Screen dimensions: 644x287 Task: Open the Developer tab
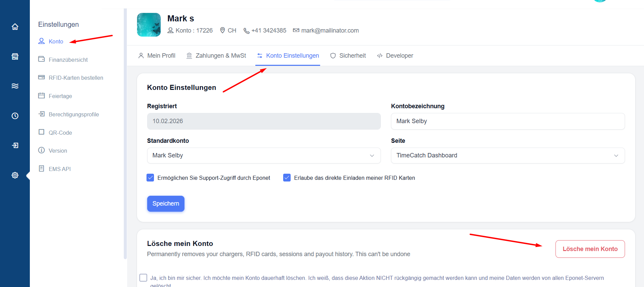(395, 56)
